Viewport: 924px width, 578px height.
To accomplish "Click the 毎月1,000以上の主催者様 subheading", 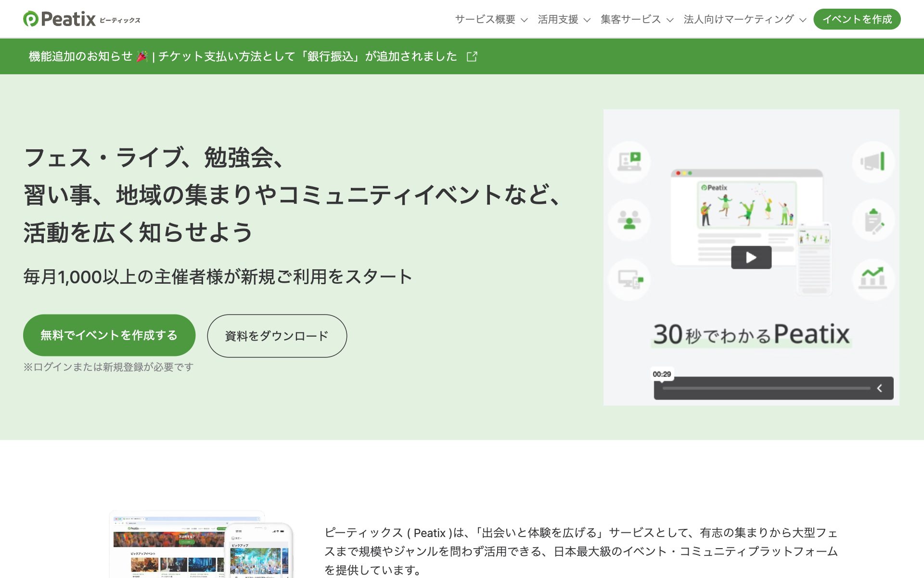I will click(218, 276).
